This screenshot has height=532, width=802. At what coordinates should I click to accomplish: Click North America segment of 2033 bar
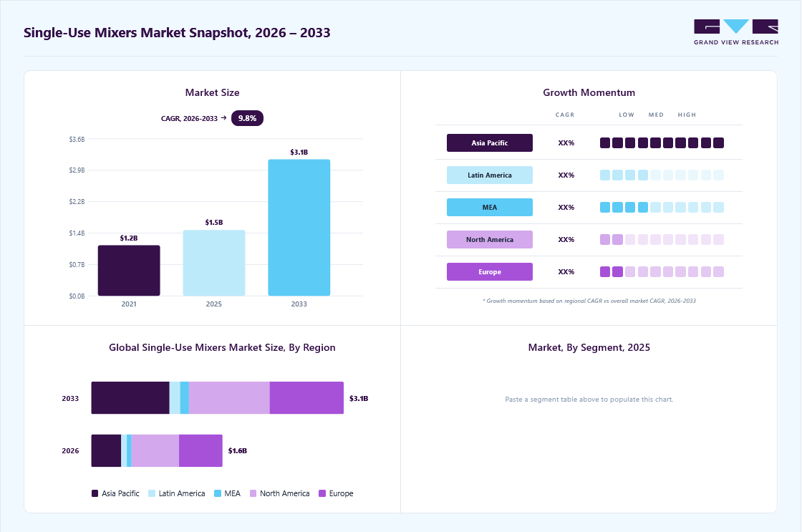229,398
